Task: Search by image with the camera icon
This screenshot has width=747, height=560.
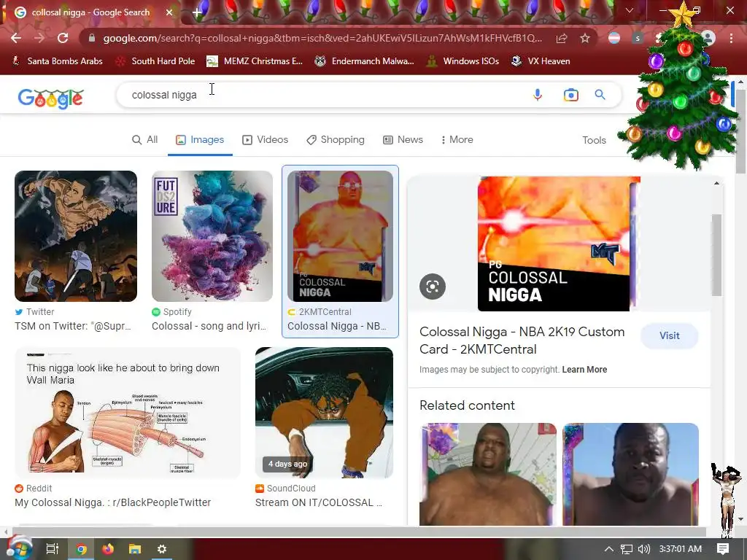Action: pos(570,95)
